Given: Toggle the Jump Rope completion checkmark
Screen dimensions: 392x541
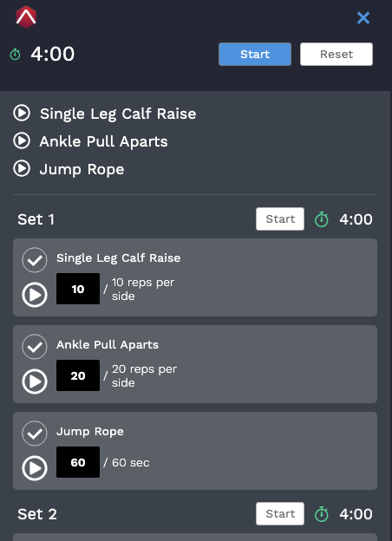Looking at the screenshot, I should (35, 433).
